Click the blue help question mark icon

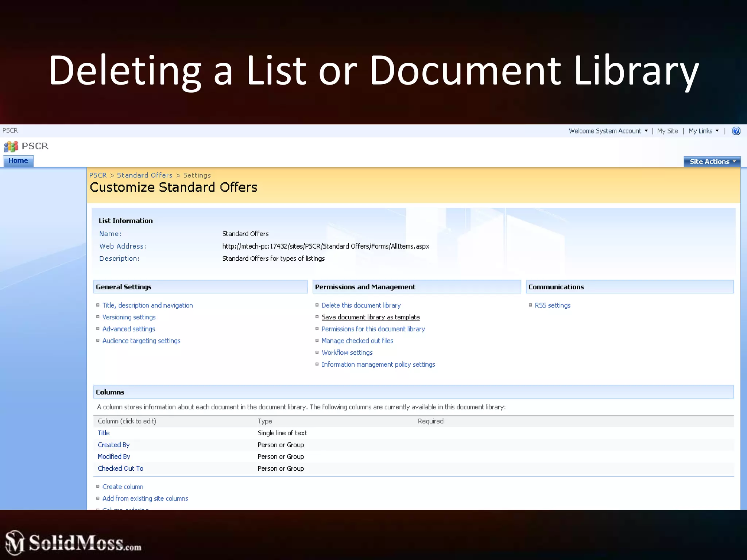pyautogui.click(x=736, y=131)
